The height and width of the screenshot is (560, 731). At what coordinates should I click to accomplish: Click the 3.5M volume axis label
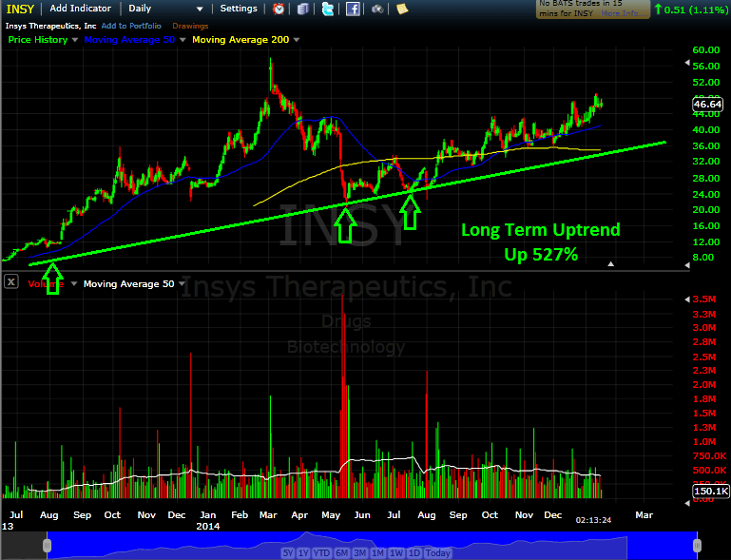click(704, 299)
